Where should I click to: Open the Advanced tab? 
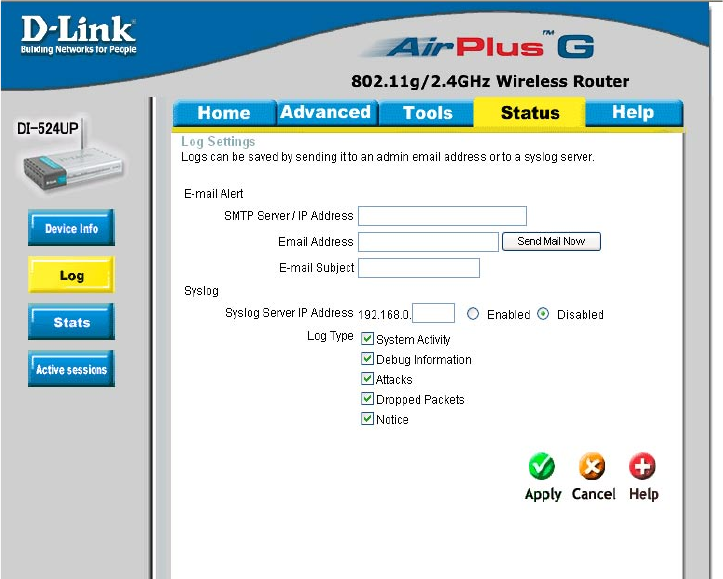click(326, 112)
